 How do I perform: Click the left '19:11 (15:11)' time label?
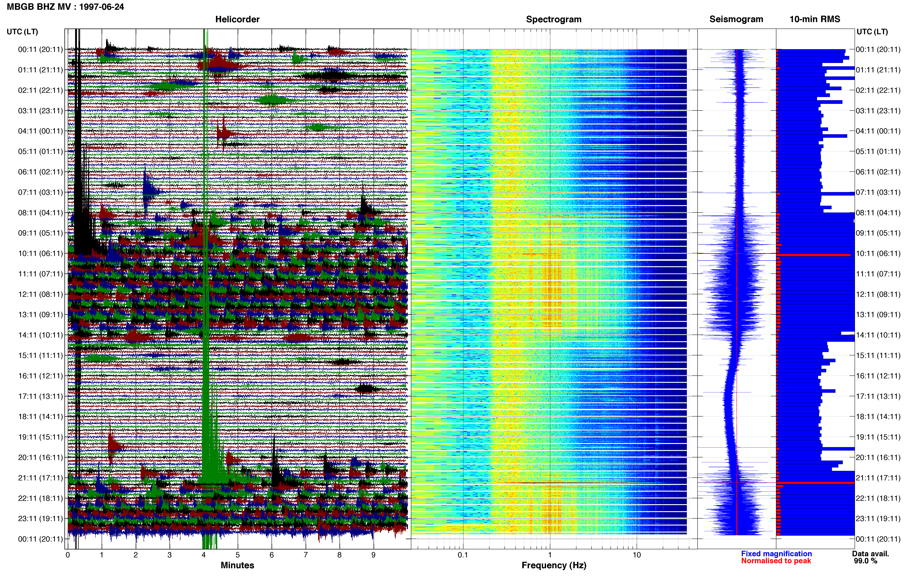pyautogui.click(x=41, y=437)
